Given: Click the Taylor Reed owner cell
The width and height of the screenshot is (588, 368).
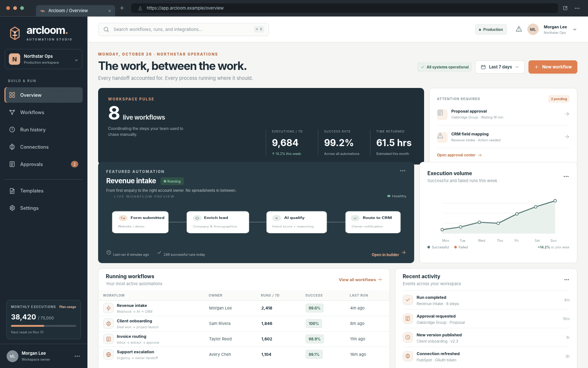Looking at the screenshot, I should (x=220, y=339).
